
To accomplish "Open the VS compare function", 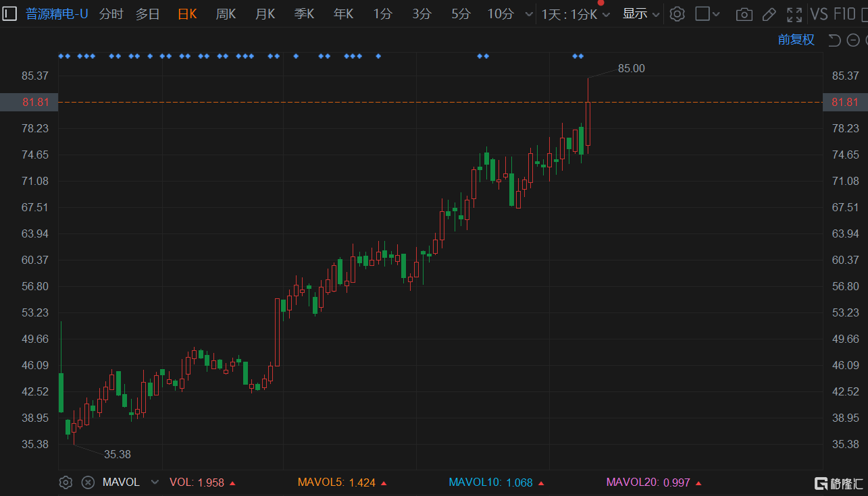I will [819, 14].
